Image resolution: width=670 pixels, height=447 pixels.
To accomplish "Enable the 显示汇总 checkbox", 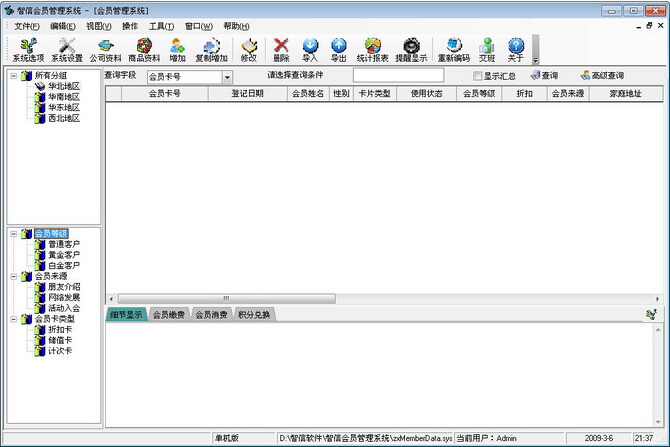I will 478,76.
